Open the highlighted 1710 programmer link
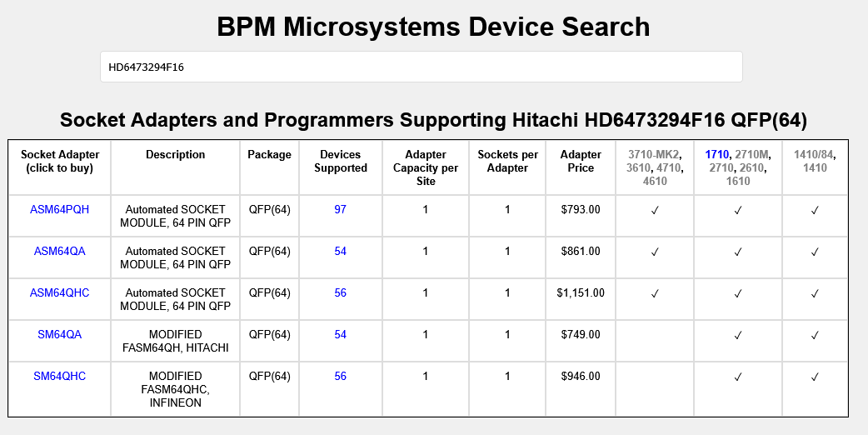 pos(717,154)
